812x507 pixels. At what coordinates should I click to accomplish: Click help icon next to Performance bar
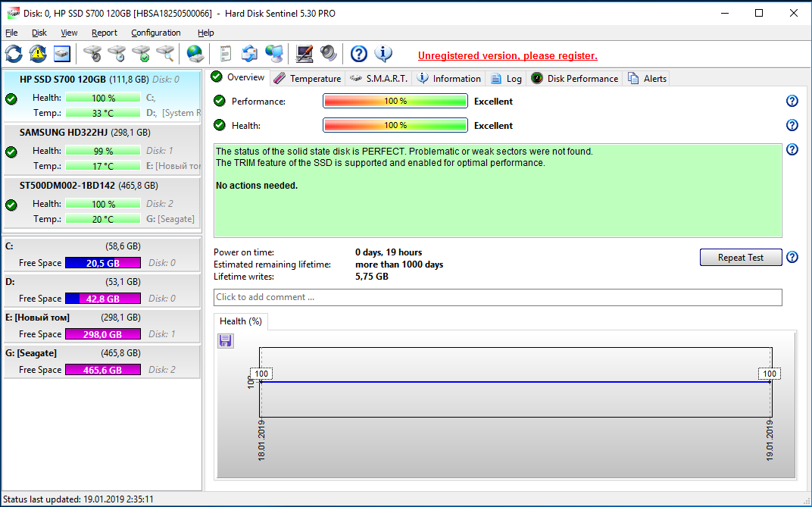coord(792,101)
